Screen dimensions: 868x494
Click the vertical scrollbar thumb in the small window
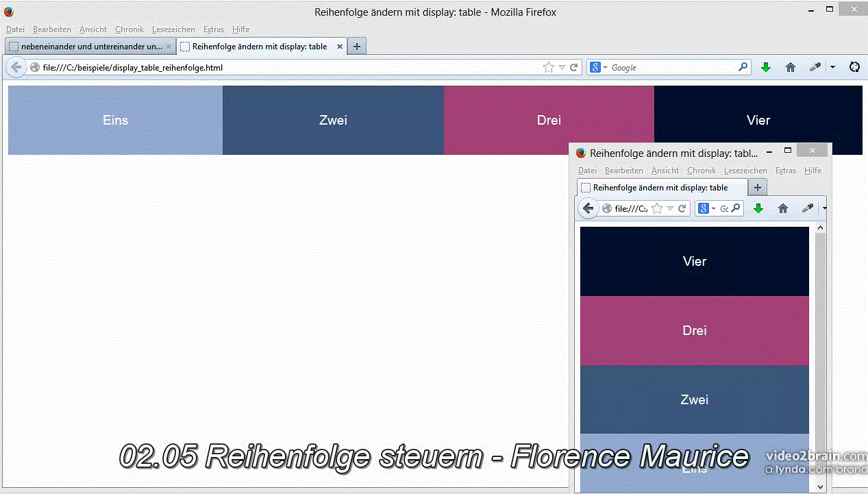pyautogui.click(x=821, y=341)
